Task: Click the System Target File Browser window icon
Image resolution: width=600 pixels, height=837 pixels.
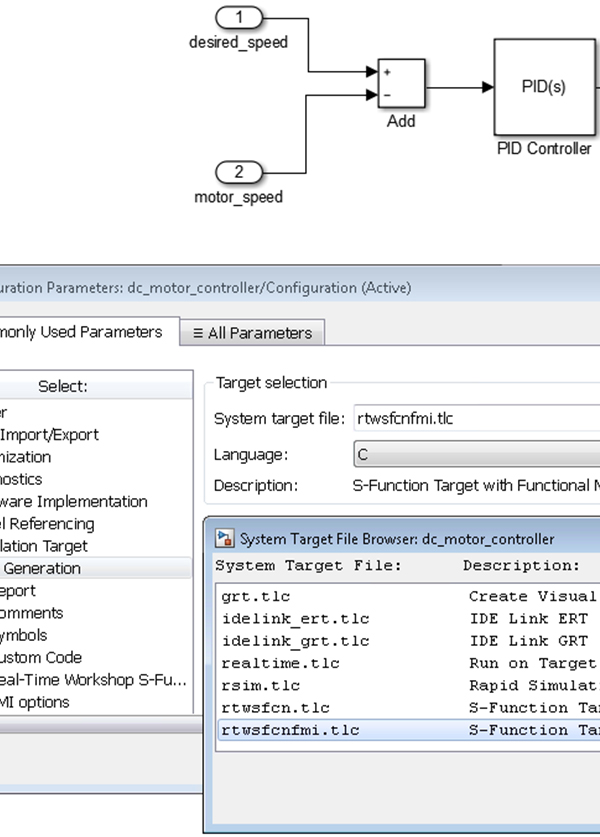Action: coord(226,539)
